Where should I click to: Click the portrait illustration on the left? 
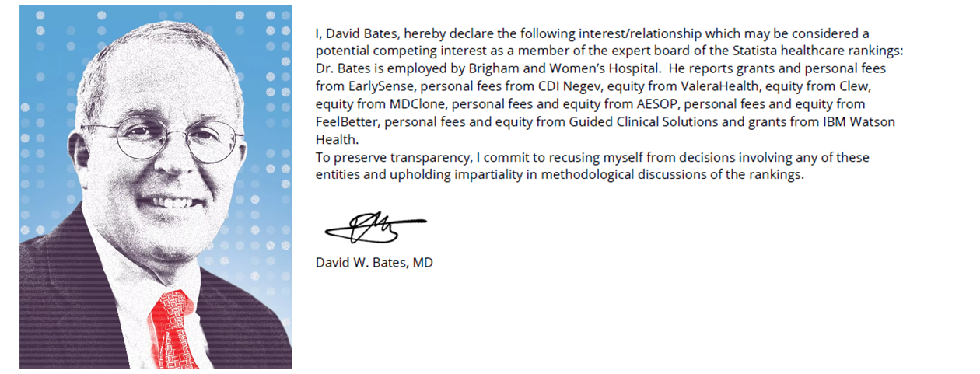coord(156,187)
